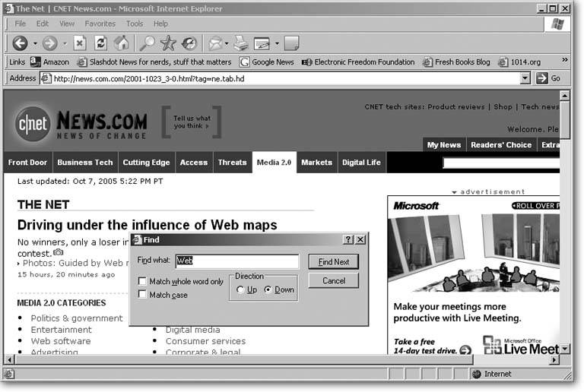This screenshot has height=392, width=584.
Task: Open the History clock icon
Action: pos(189,43)
